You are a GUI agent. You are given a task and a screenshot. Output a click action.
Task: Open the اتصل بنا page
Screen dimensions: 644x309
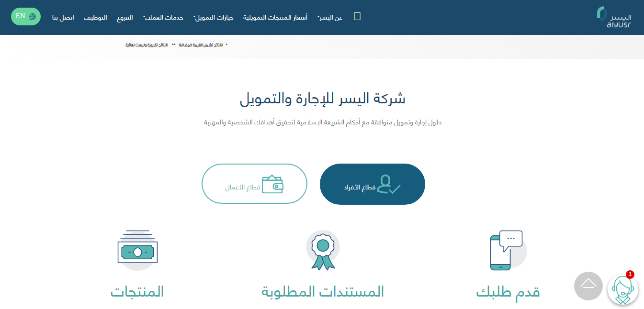pyautogui.click(x=63, y=18)
